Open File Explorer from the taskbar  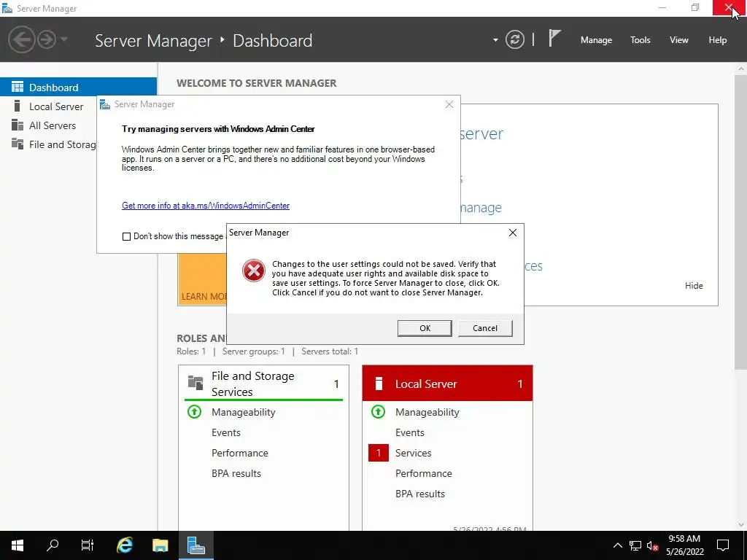(x=160, y=545)
